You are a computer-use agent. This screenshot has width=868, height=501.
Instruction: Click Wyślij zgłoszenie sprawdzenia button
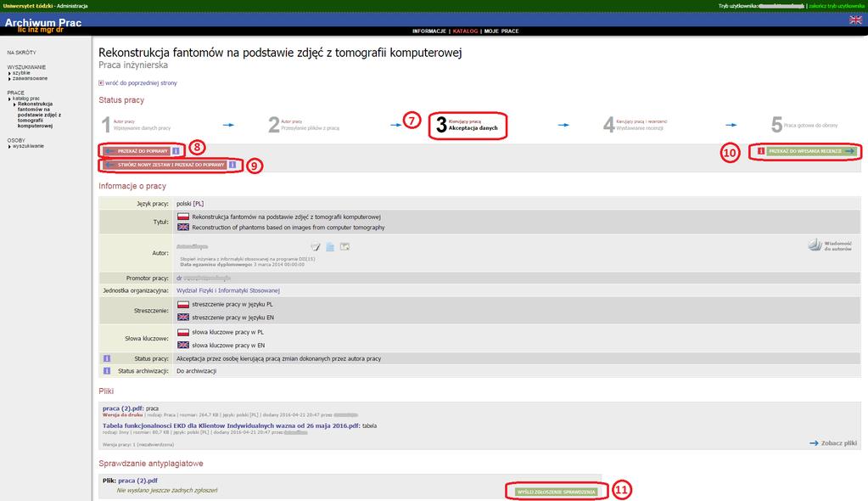557,492
